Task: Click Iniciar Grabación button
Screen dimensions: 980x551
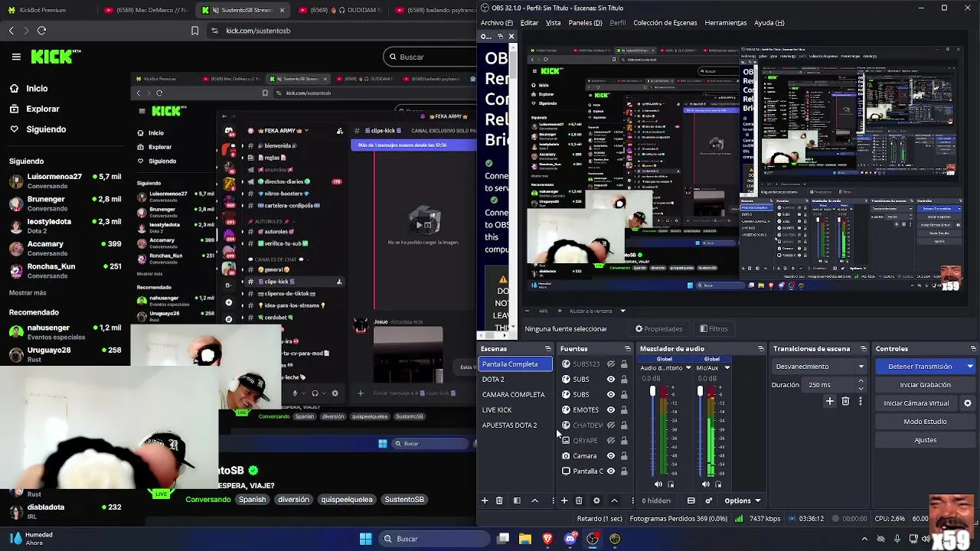Action: coord(925,385)
